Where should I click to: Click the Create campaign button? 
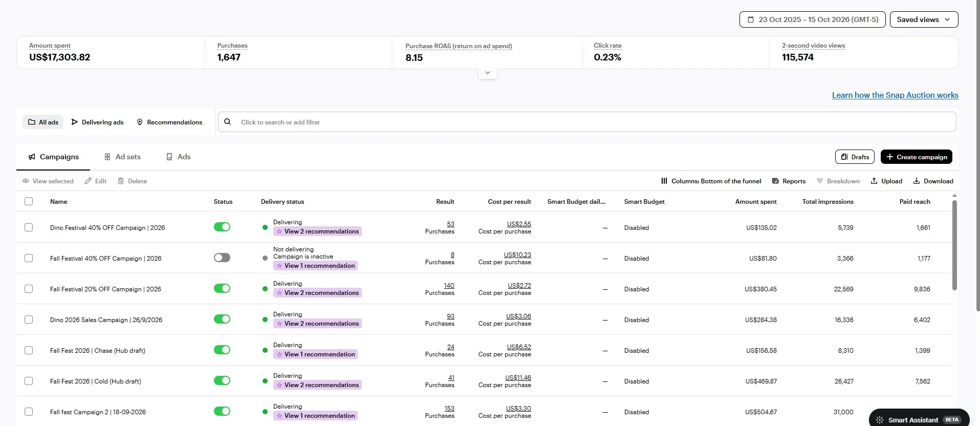tap(916, 157)
